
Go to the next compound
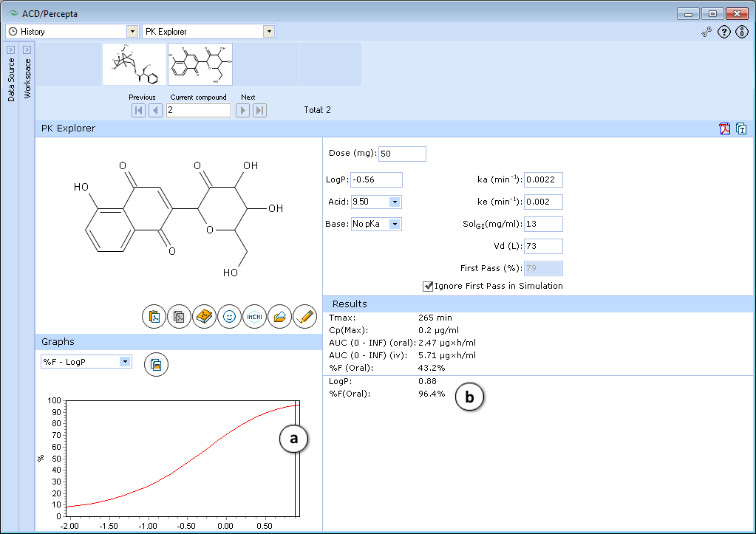[x=242, y=110]
